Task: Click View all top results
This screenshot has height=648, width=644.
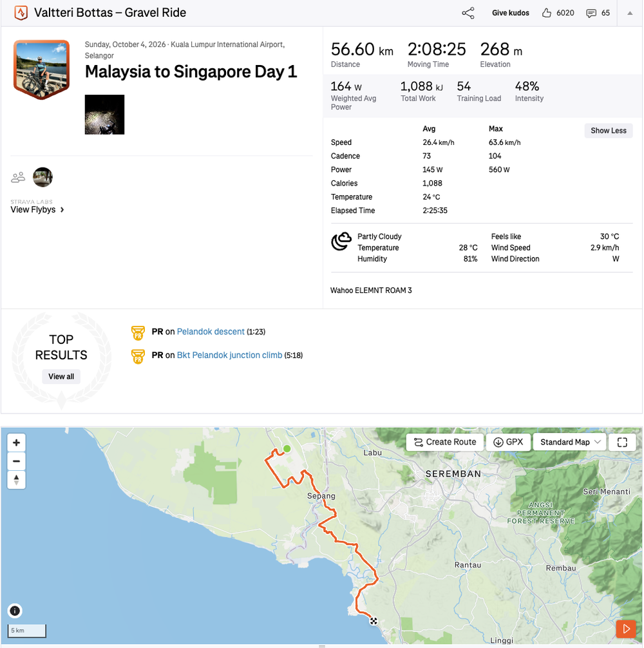Action: [x=61, y=376]
